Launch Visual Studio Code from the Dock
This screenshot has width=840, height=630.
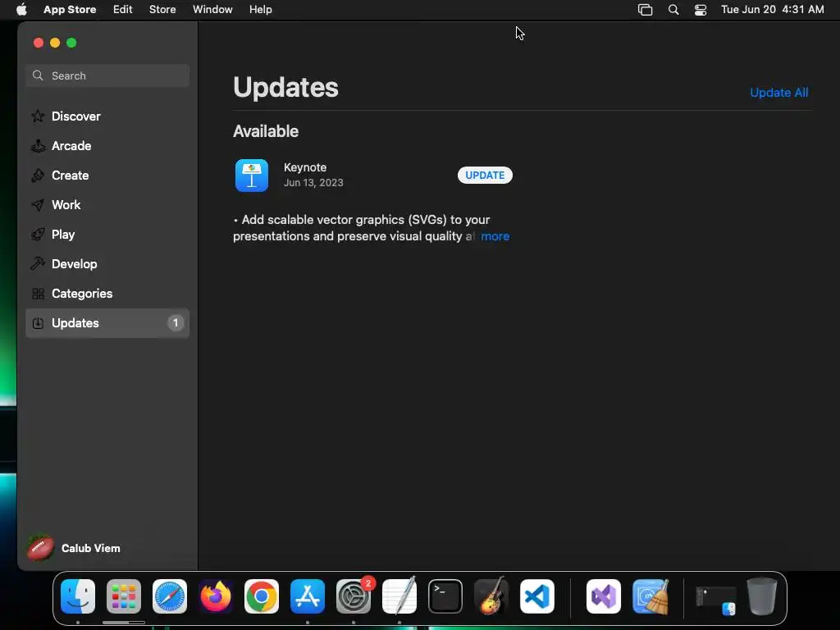coord(537,596)
